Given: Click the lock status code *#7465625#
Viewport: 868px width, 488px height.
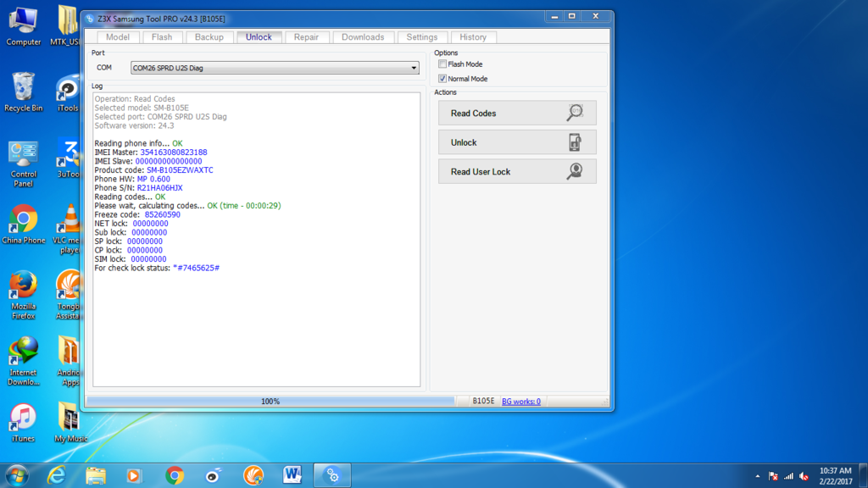Looking at the screenshot, I should pyautogui.click(x=196, y=268).
